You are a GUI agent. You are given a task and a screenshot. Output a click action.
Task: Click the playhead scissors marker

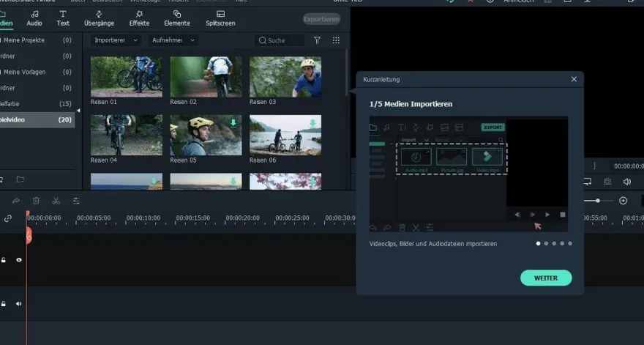pos(29,236)
